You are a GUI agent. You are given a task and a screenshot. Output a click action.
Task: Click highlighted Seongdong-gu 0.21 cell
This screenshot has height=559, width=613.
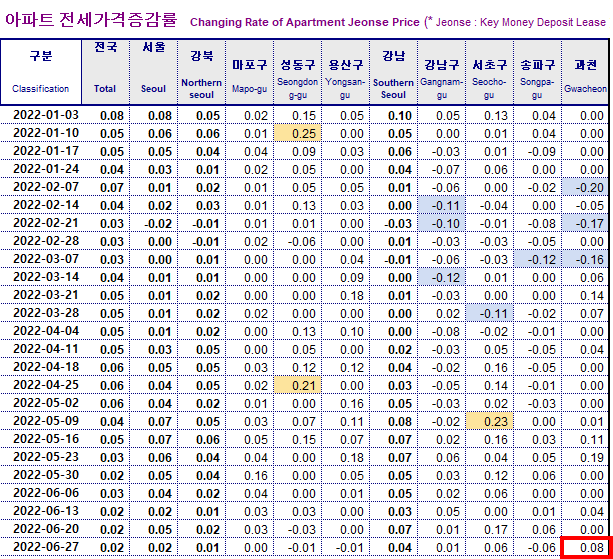pyautogui.click(x=298, y=385)
